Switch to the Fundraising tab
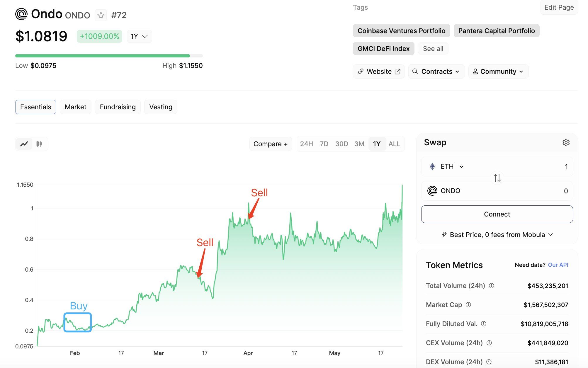 (x=118, y=107)
